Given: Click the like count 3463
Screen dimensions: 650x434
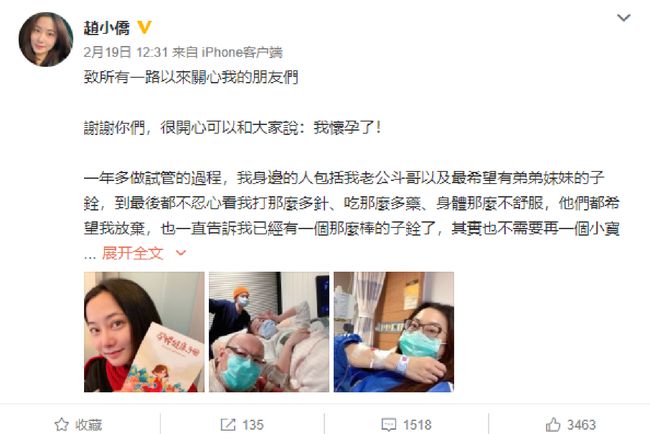Looking at the screenshot, I should [581, 424].
